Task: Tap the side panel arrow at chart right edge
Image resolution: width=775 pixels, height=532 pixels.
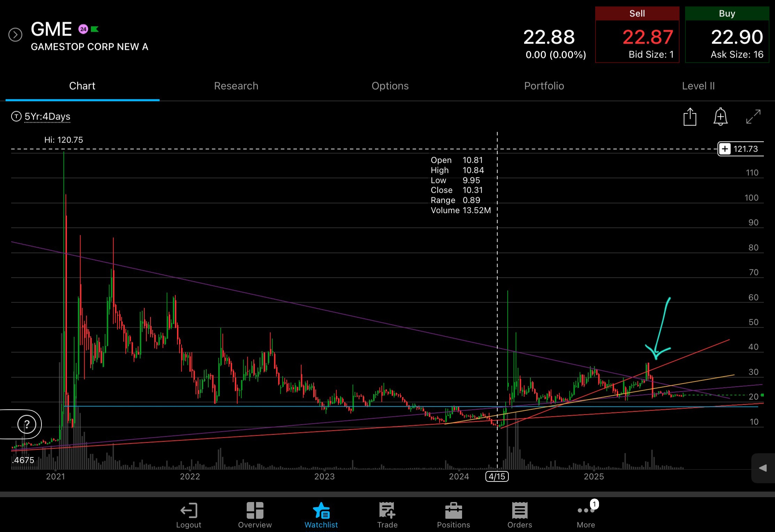Action: [x=763, y=468]
